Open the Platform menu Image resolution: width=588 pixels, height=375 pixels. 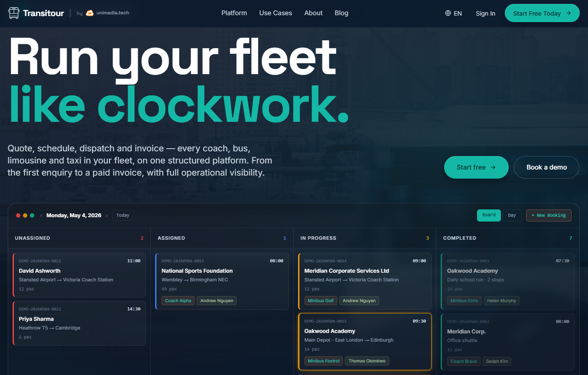click(234, 13)
